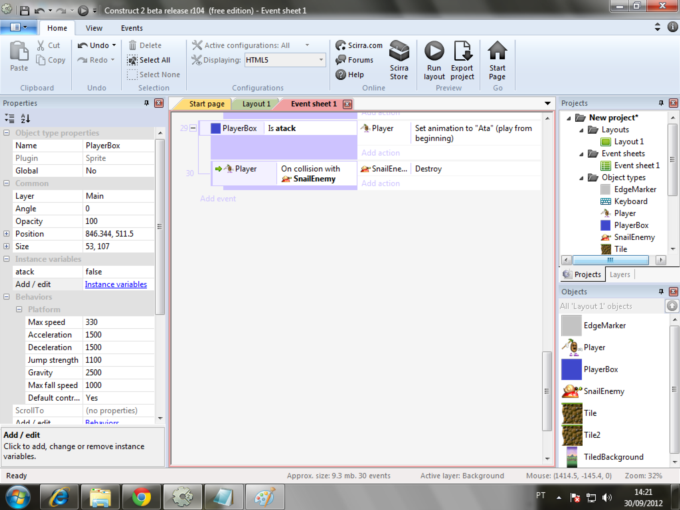Click the Name field PlayerBox
This screenshot has height=510, width=680.
[x=118, y=145]
